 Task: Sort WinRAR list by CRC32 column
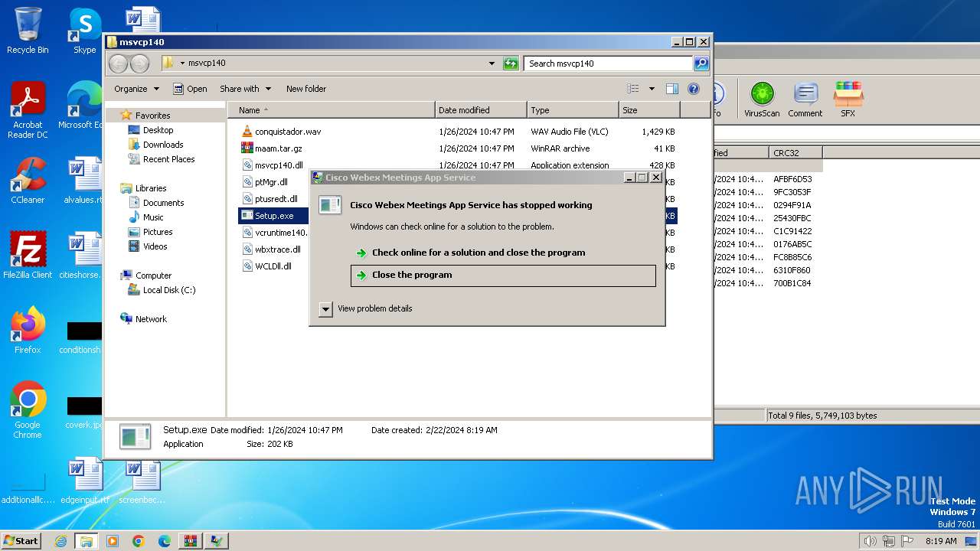click(x=795, y=153)
